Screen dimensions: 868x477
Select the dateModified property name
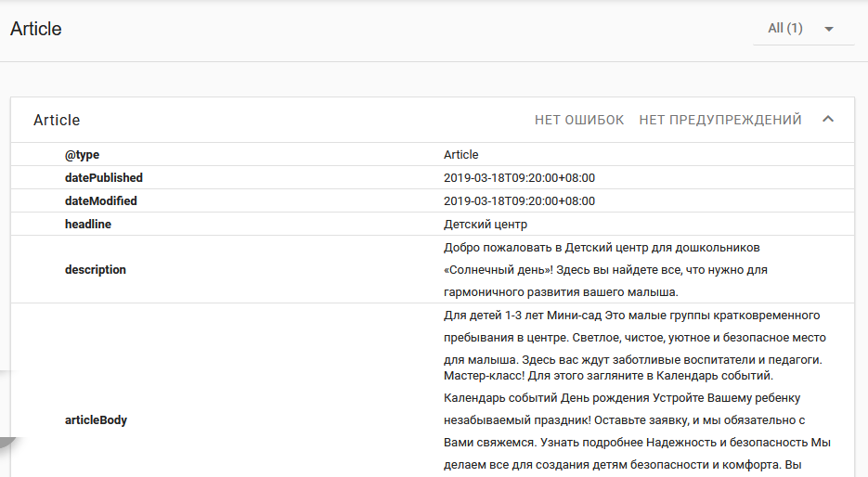tap(101, 201)
